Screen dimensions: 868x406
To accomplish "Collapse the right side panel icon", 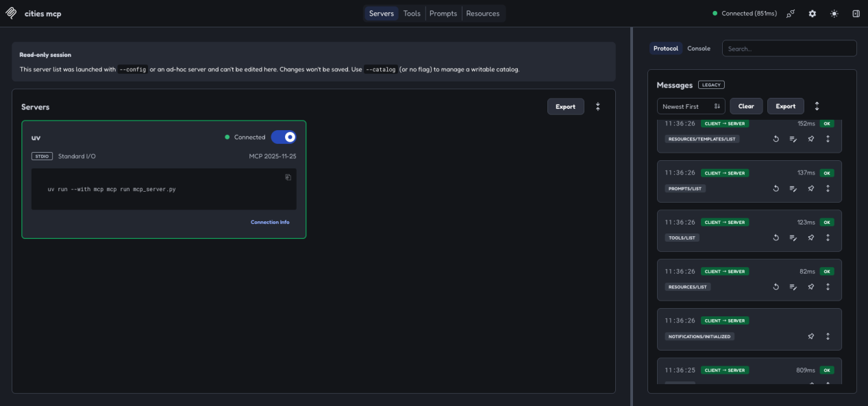I will [856, 14].
